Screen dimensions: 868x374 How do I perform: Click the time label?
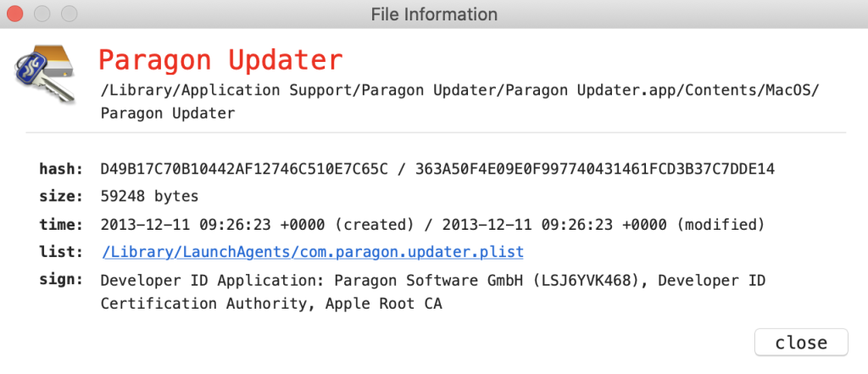click(x=61, y=225)
